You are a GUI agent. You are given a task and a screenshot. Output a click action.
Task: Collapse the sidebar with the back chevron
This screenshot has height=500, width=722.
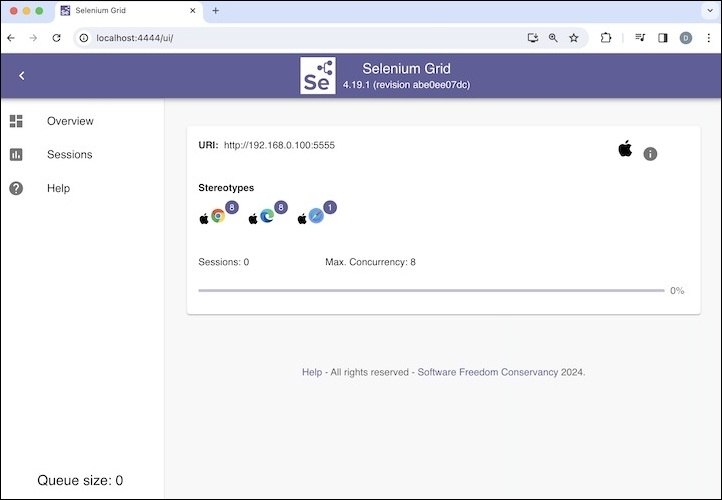coord(22,76)
